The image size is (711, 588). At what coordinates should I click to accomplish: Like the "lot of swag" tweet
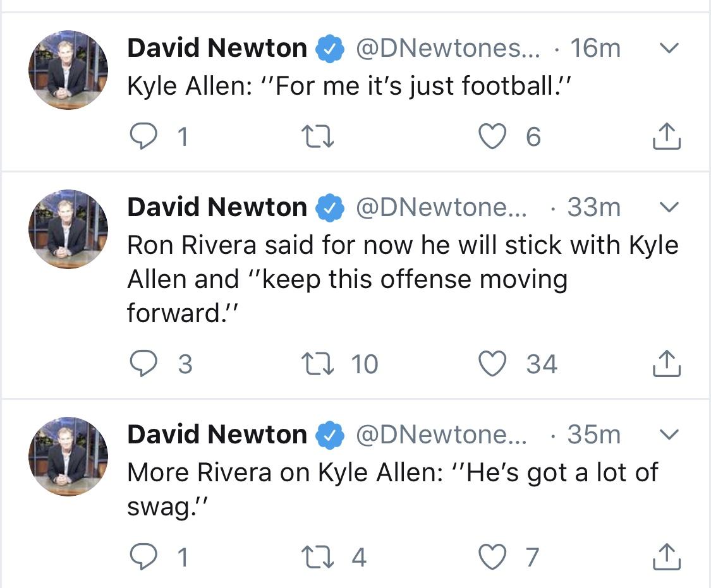pos(492,557)
